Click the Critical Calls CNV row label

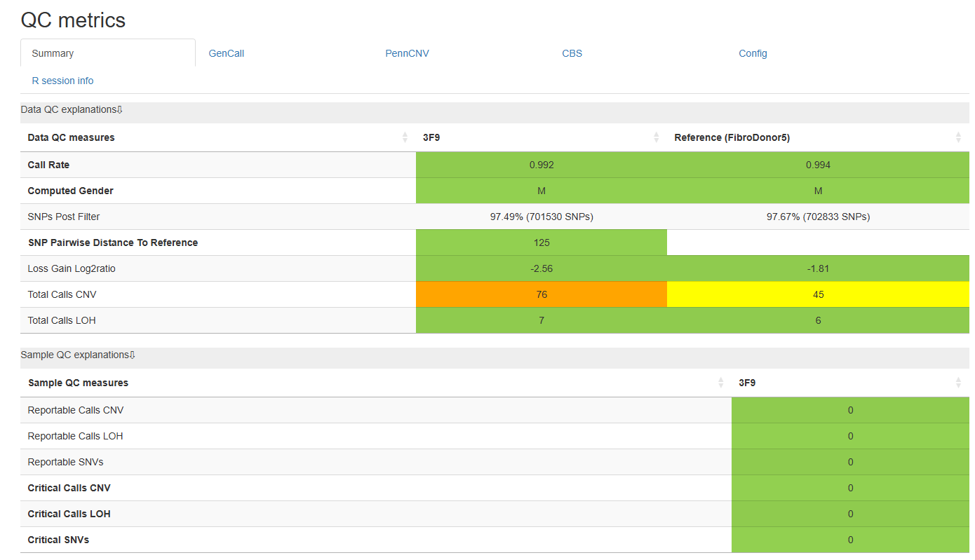[x=69, y=488]
